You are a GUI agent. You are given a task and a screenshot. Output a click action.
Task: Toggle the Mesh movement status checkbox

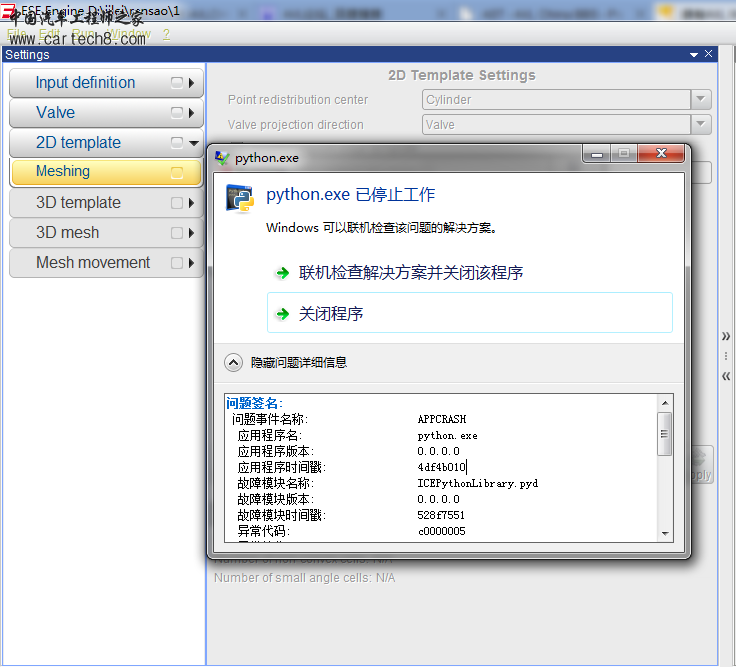tap(177, 263)
